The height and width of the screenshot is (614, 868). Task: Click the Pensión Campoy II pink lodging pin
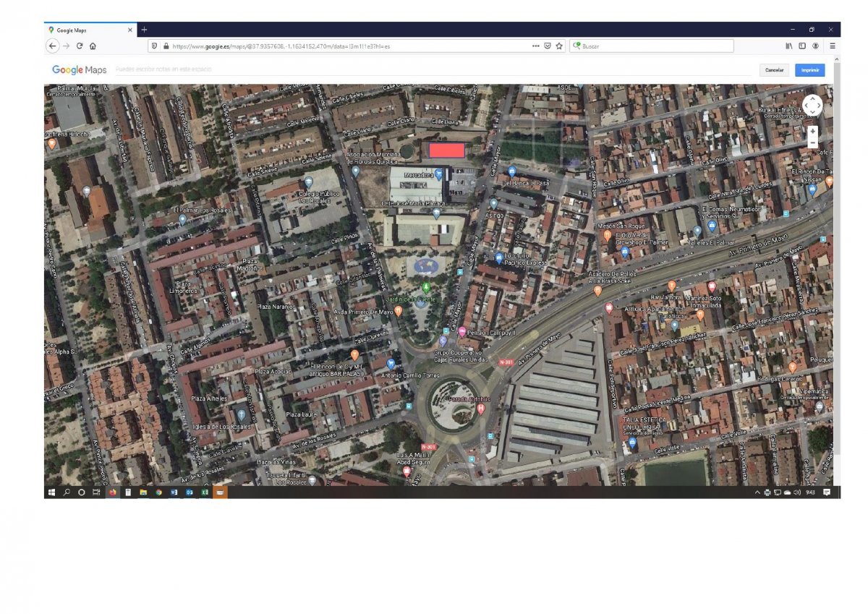pos(462,332)
